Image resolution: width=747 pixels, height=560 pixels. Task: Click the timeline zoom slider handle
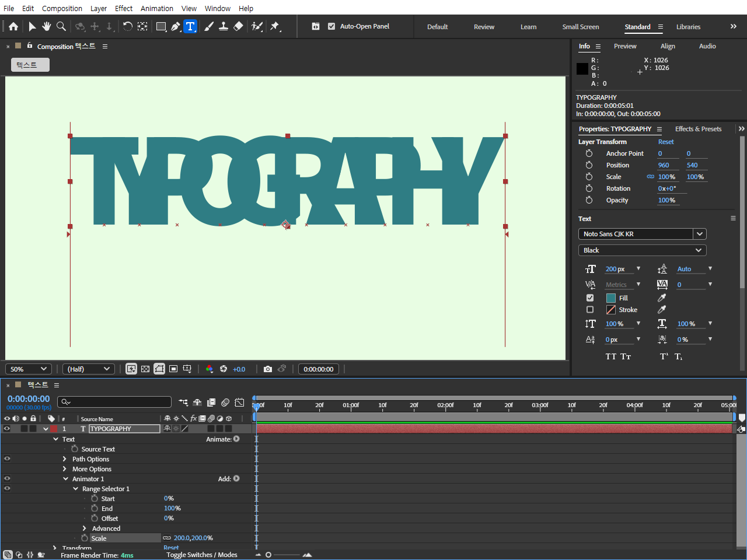point(268,555)
